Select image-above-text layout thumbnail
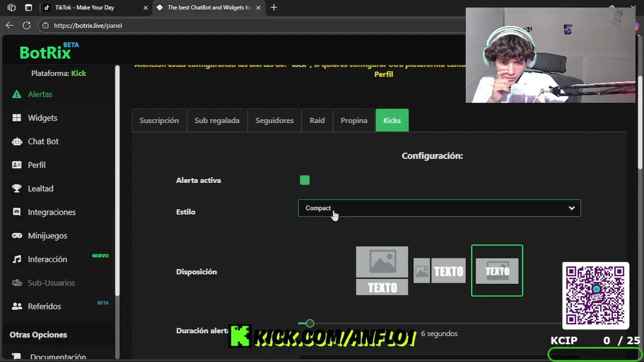Image resolution: width=644 pixels, height=362 pixels. [382, 270]
